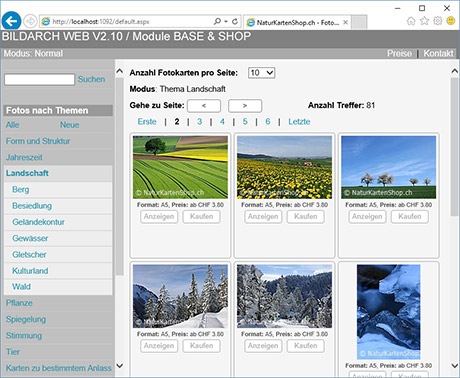This screenshot has height=378, width=460.
Task: Jump to the Erste page link
Action: point(147,122)
